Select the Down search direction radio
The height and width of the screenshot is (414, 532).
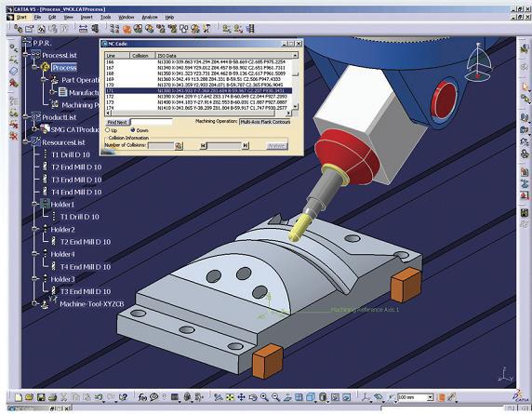133,130
